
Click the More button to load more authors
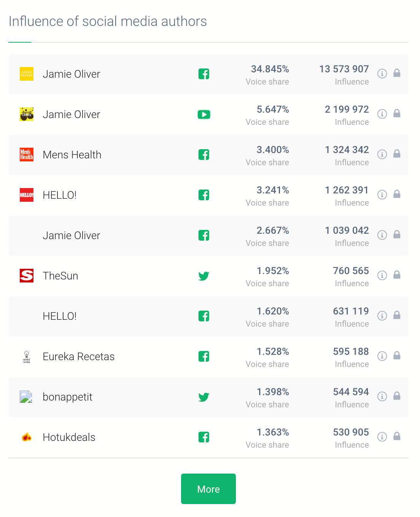click(208, 489)
